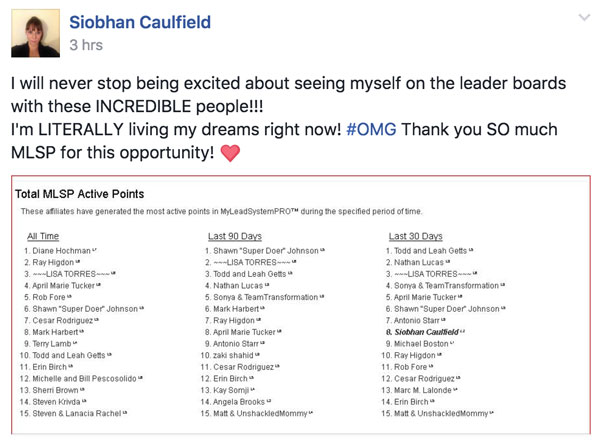Open the post options chevron menu

click(584, 18)
